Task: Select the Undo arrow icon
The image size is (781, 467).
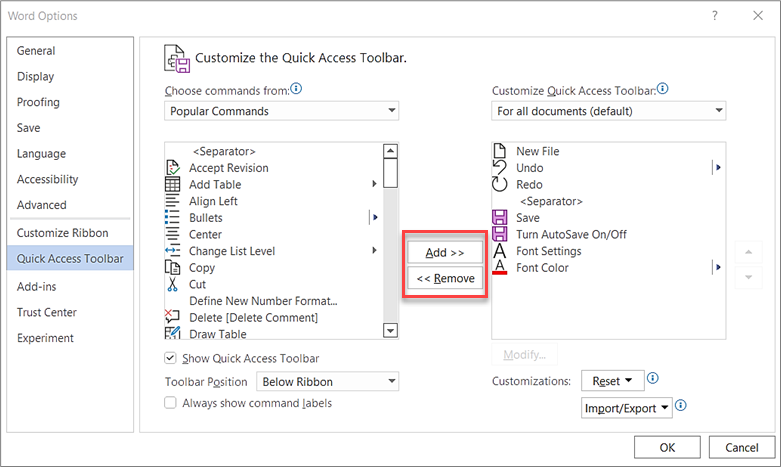Action: pyautogui.click(x=501, y=168)
